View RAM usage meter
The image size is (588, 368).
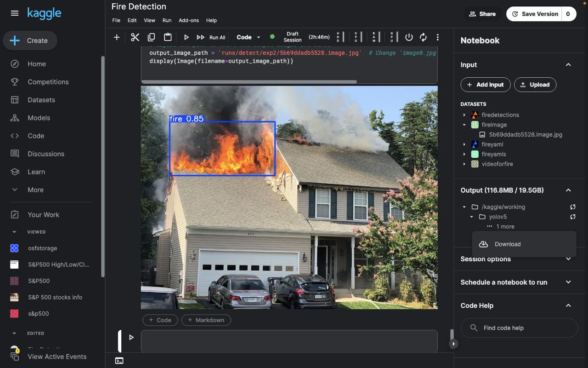[376, 37]
